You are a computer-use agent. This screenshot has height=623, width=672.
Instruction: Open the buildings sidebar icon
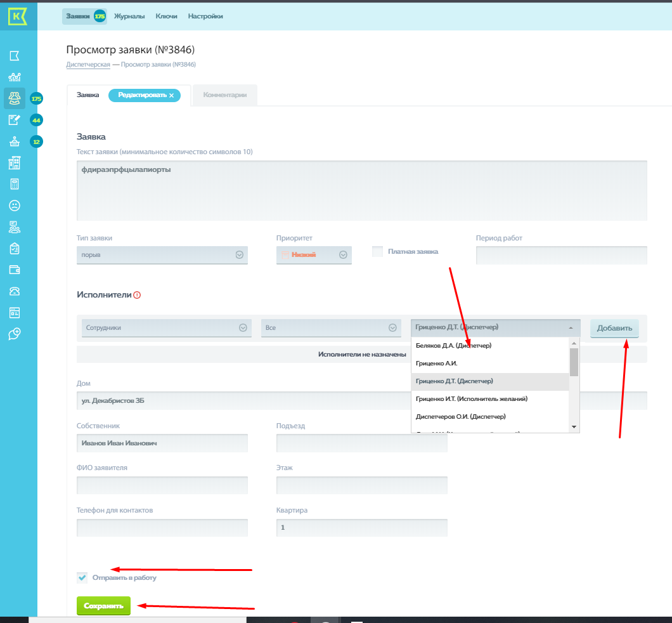pyautogui.click(x=15, y=162)
